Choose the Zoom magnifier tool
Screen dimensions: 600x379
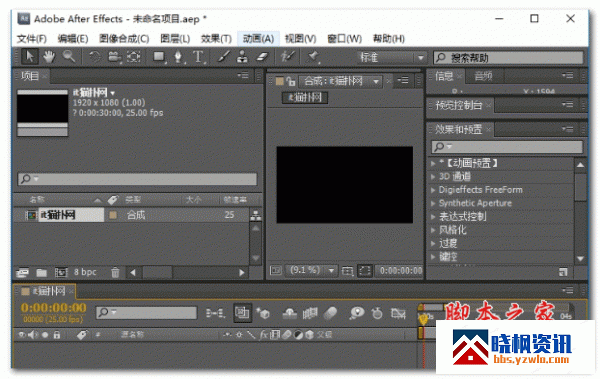(x=69, y=57)
